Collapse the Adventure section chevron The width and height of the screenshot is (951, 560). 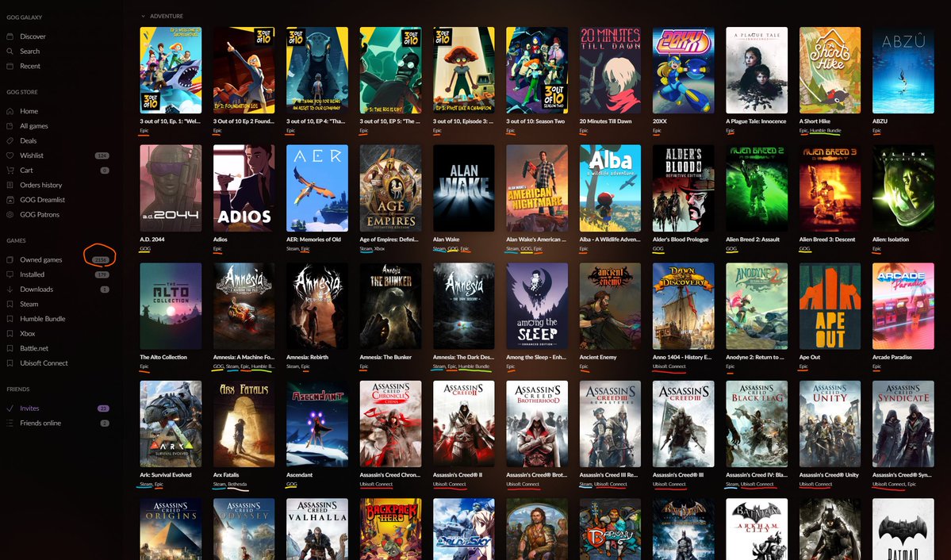143,17
